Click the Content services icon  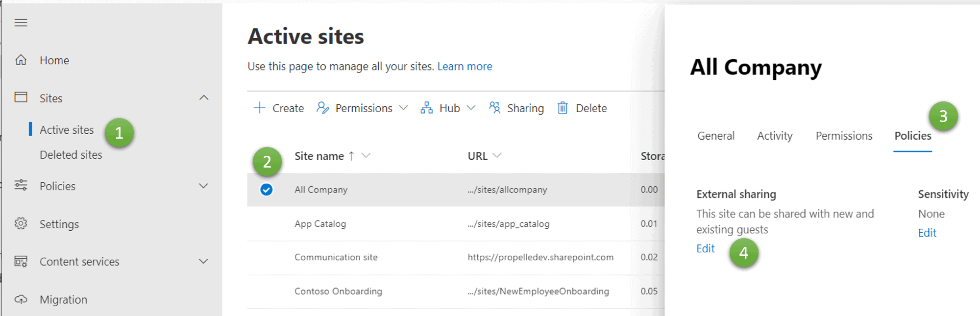coord(21,261)
